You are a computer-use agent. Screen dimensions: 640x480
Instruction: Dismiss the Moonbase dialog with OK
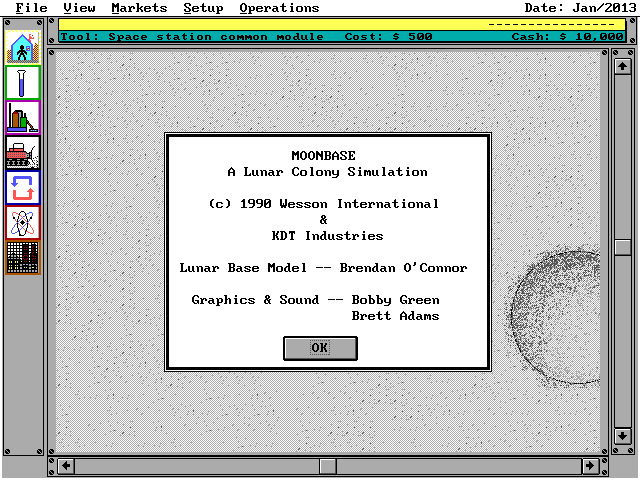[x=320, y=348]
